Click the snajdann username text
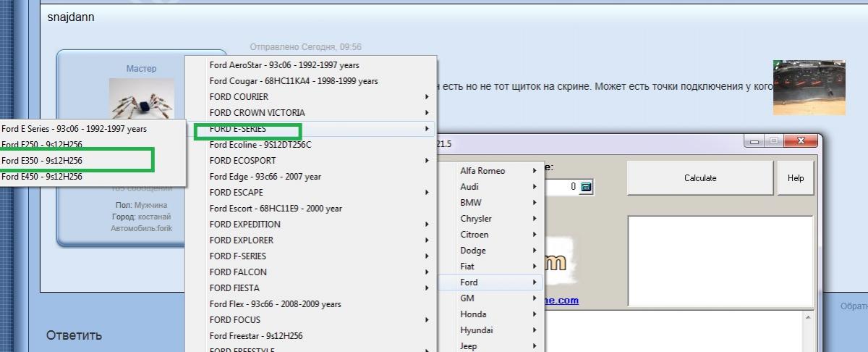The image size is (868, 352). click(x=71, y=17)
